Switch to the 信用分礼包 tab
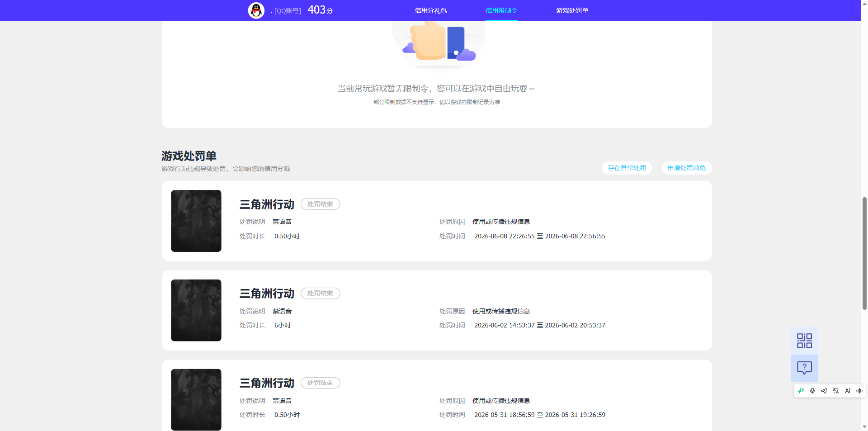 click(430, 10)
